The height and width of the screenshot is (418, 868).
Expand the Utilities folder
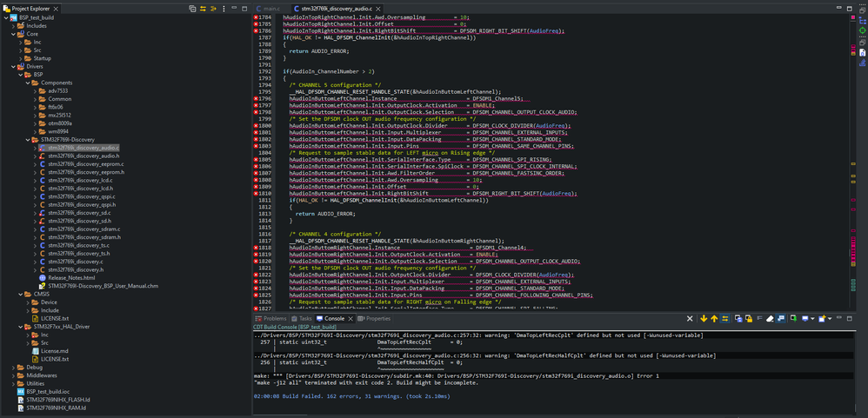click(13, 383)
